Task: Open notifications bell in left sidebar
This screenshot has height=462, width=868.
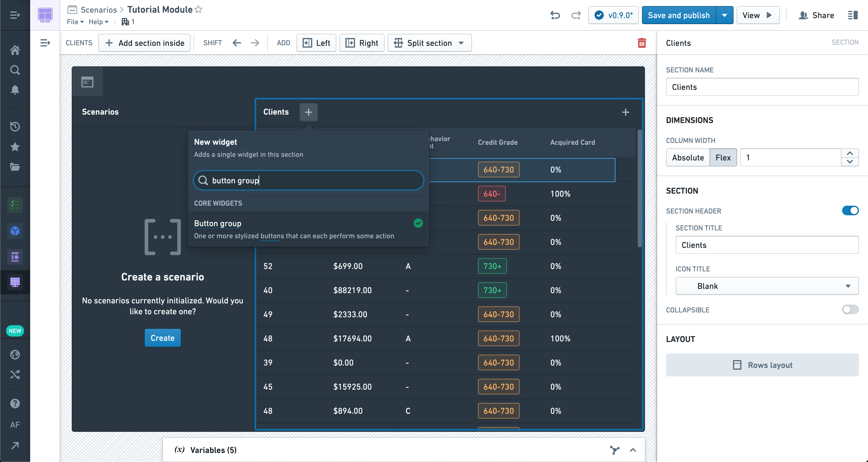Action: pyautogui.click(x=15, y=90)
